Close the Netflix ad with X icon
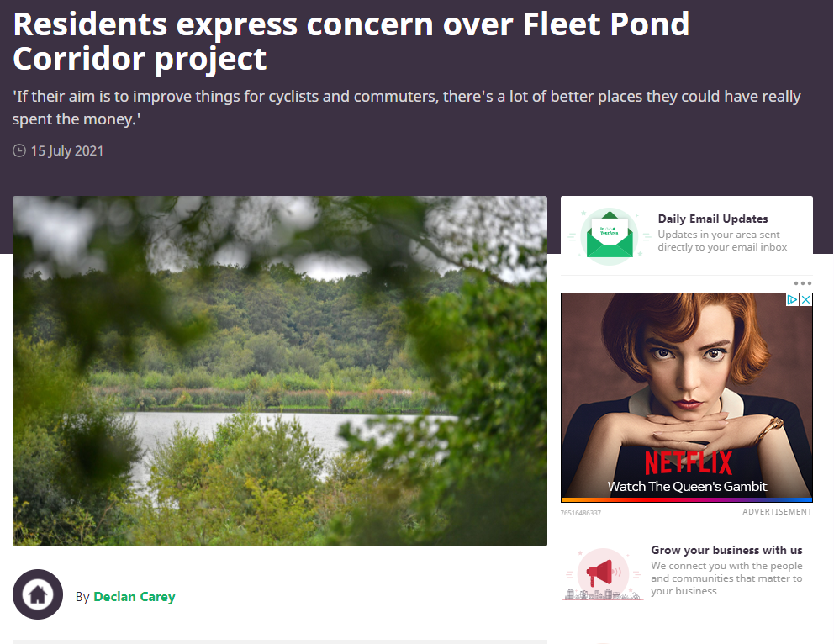Viewport: 834px width, 644px height. (x=805, y=300)
